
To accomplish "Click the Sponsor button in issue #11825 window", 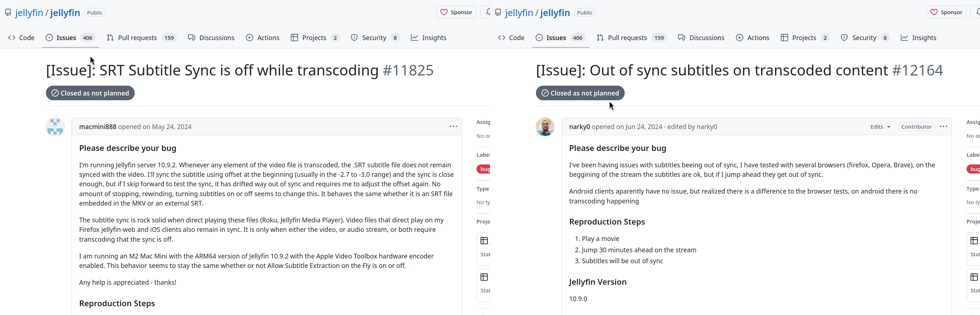I will (456, 12).
